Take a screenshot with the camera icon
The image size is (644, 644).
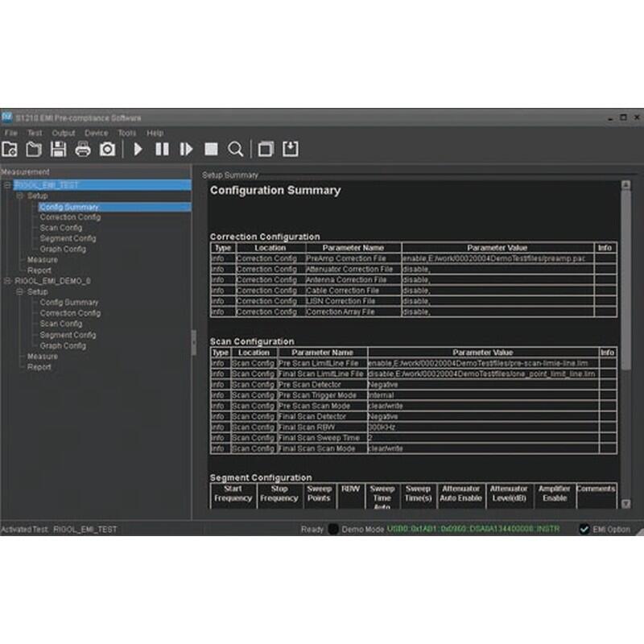pos(107,149)
